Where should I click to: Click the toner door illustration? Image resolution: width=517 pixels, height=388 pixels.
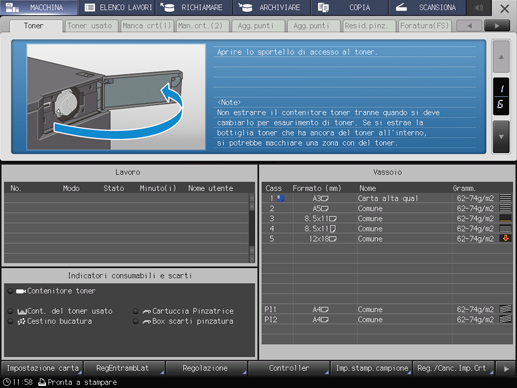tap(116, 97)
